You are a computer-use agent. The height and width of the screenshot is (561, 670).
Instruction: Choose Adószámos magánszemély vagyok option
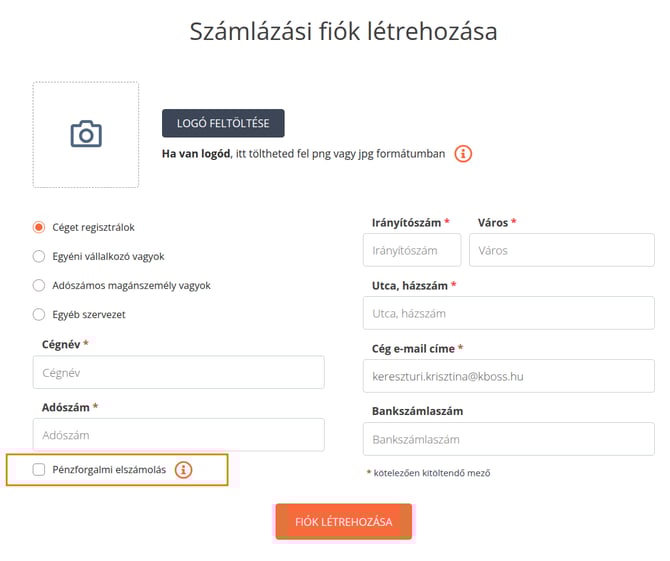coord(39,285)
